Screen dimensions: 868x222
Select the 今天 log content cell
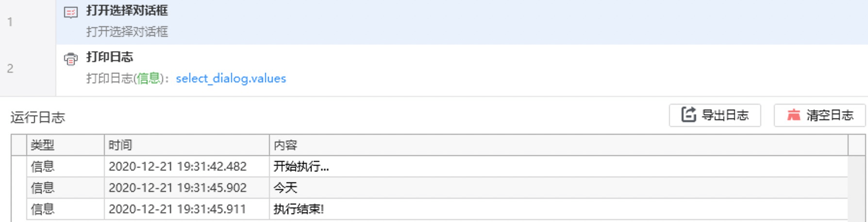point(285,188)
